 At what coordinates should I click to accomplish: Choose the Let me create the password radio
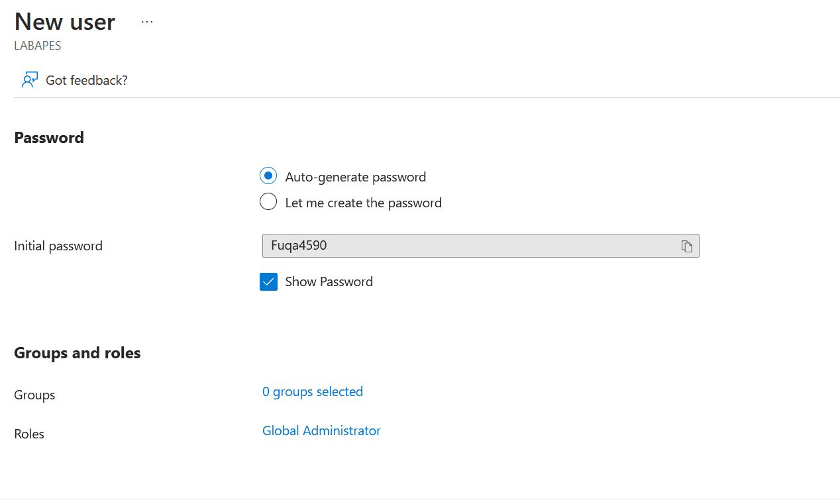tap(268, 202)
